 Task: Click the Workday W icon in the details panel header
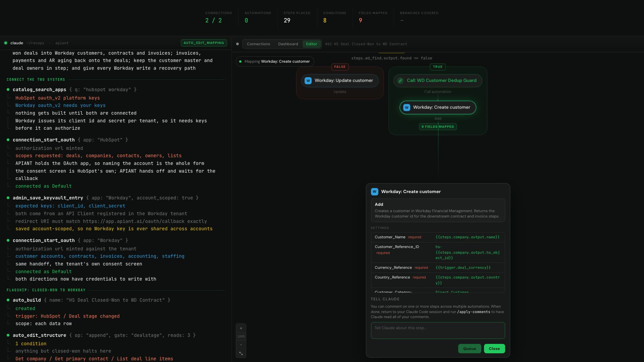pyautogui.click(x=375, y=192)
